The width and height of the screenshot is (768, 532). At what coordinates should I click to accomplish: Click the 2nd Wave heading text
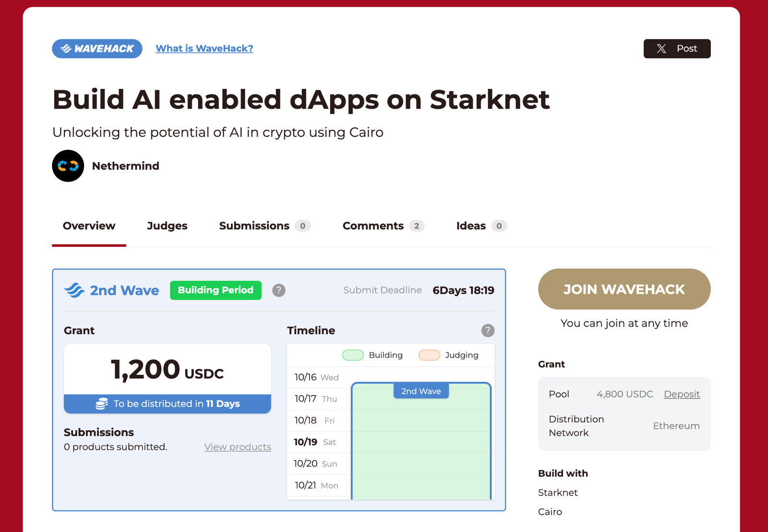[124, 290]
